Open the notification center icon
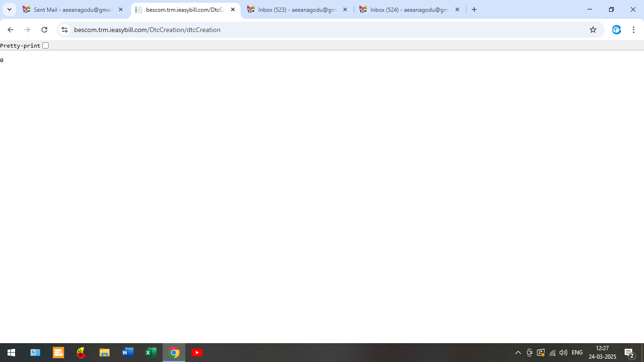The image size is (644, 362). point(629,353)
